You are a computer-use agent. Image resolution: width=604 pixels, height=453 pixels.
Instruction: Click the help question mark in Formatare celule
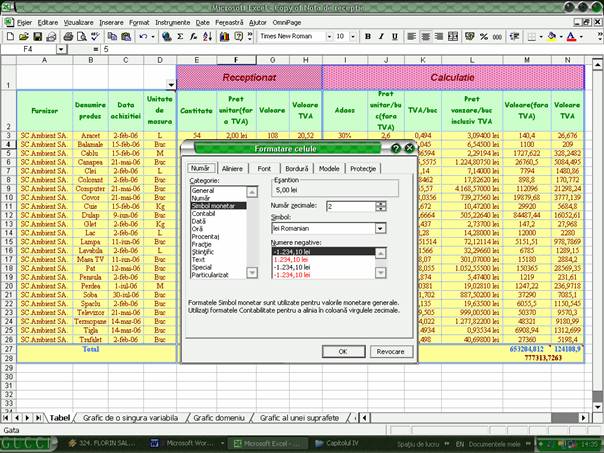point(396,148)
